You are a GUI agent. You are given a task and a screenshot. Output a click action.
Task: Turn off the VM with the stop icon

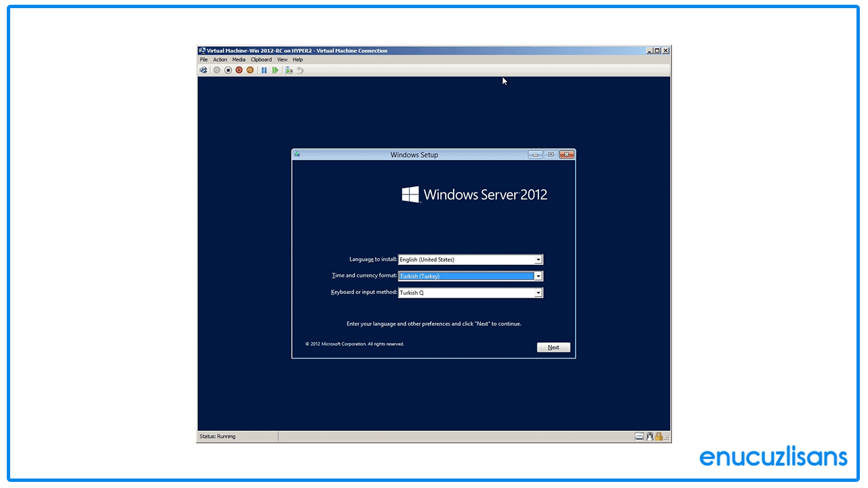point(228,70)
